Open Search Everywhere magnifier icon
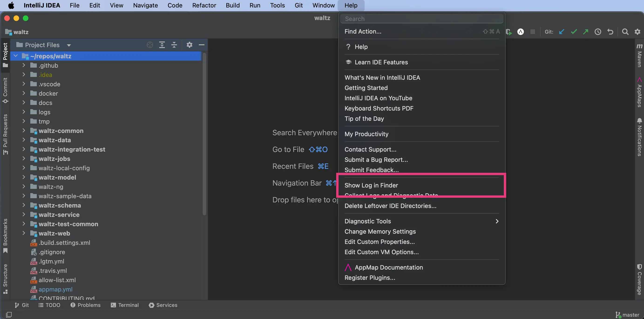The height and width of the screenshot is (319, 644). tap(625, 31)
